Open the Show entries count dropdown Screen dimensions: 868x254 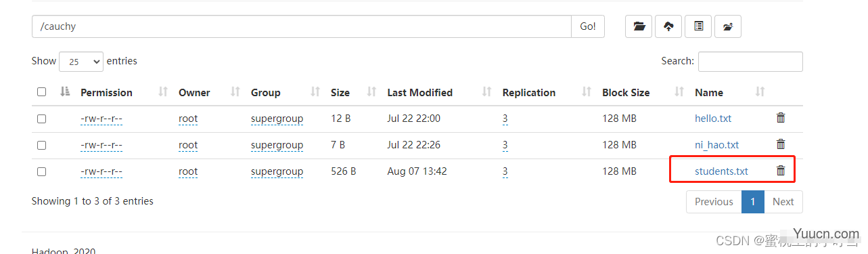coord(81,62)
